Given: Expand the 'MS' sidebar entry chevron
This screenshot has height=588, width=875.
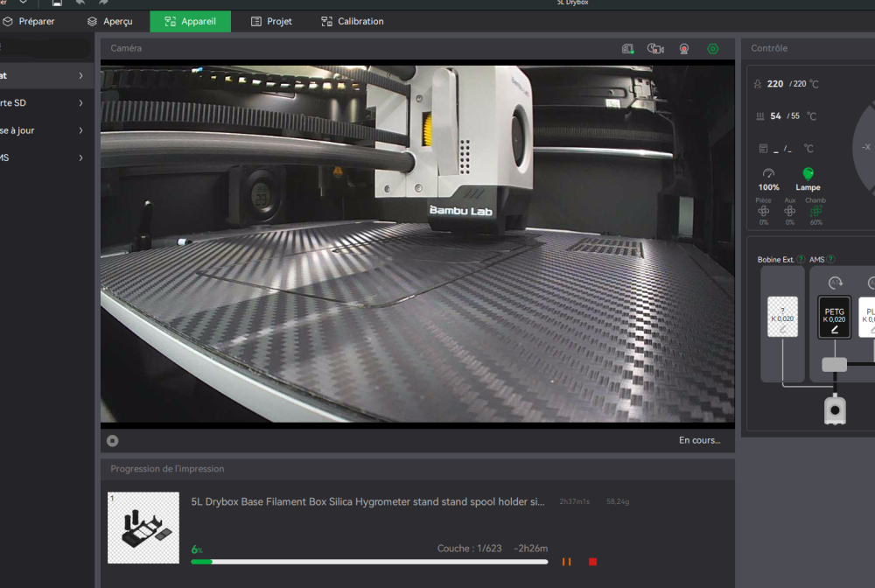Looking at the screenshot, I should [80, 157].
